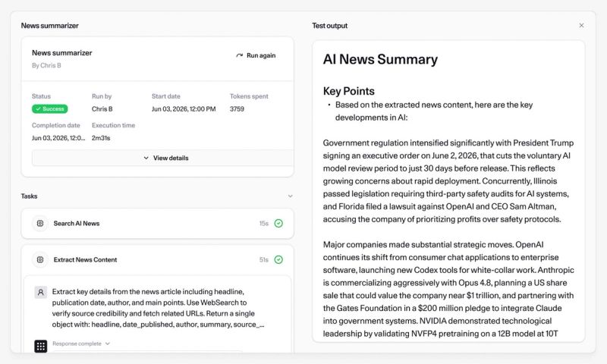Viewport: 607px width, 364px height.
Task: Click the "By Chris B" author text
Action: click(x=46, y=65)
